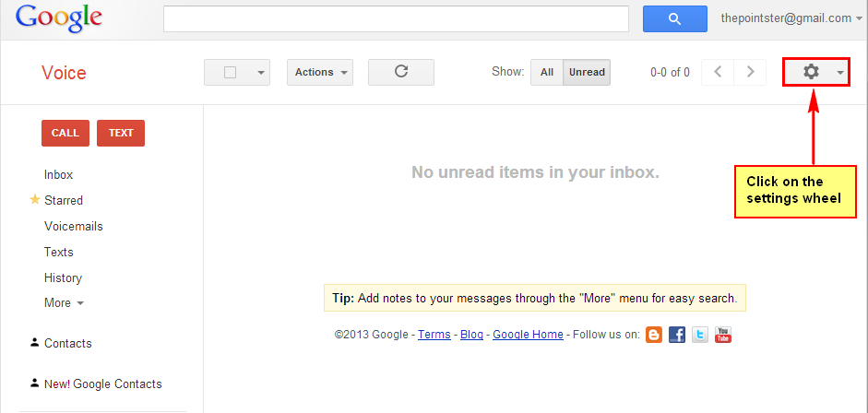868x413 pixels.
Task: Open the Twitter follow icon
Action: (700, 335)
